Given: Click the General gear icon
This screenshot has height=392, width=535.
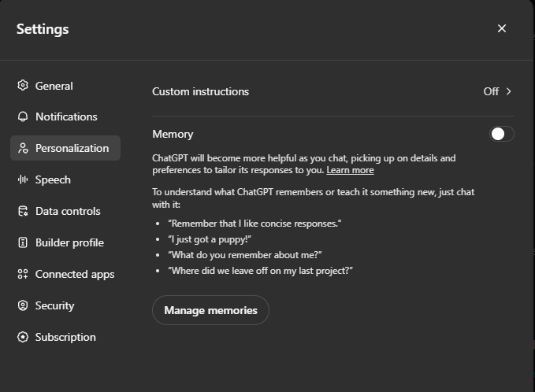Looking at the screenshot, I should click(23, 86).
